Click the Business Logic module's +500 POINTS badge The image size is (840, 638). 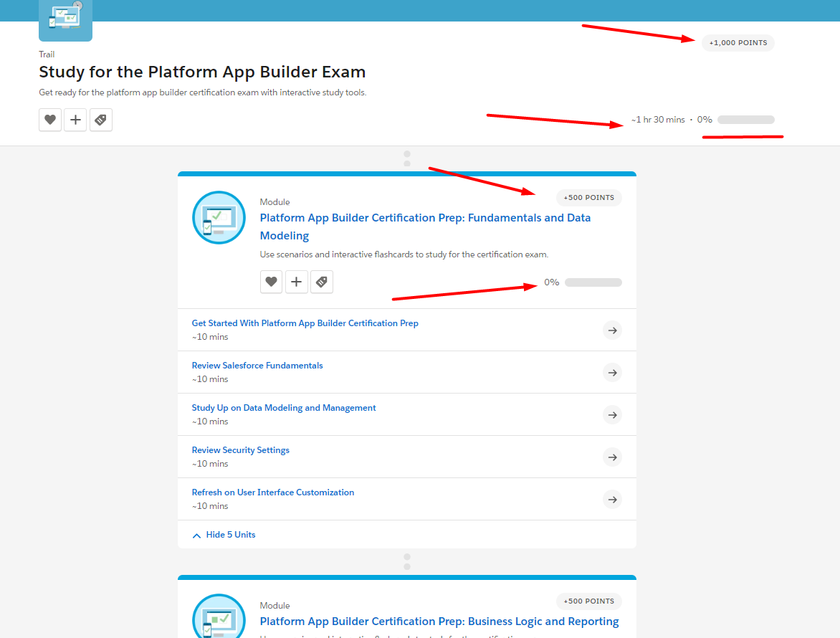tap(588, 601)
